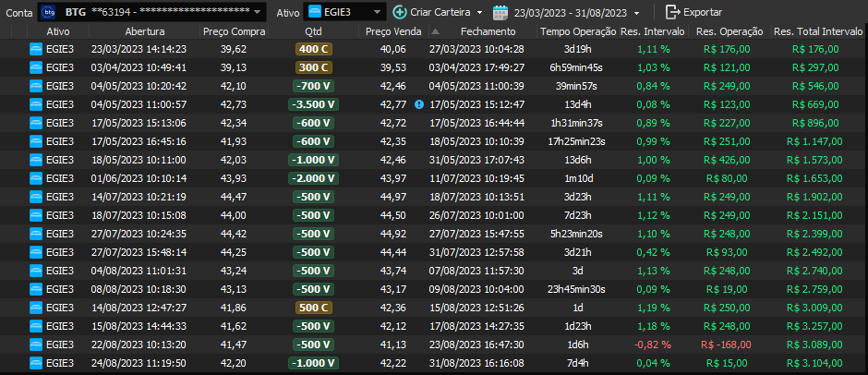The width and height of the screenshot is (868, 375).
Task: Click the EGIE3 asset icon in the first row
Action: point(37,49)
